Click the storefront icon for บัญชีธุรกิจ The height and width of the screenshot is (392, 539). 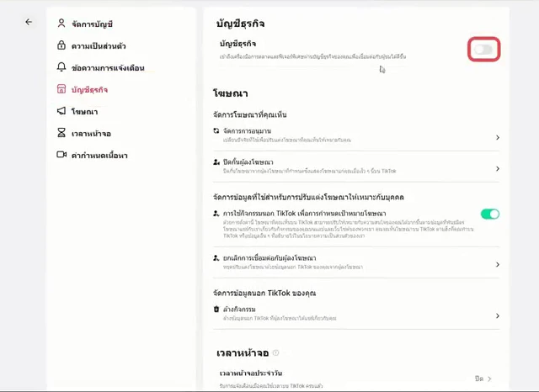(x=61, y=89)
